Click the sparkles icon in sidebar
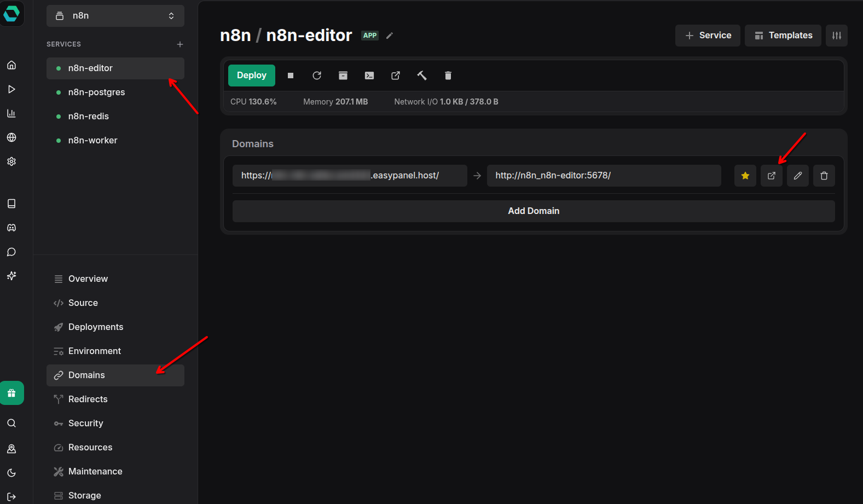863x504 pixels. 11,276
